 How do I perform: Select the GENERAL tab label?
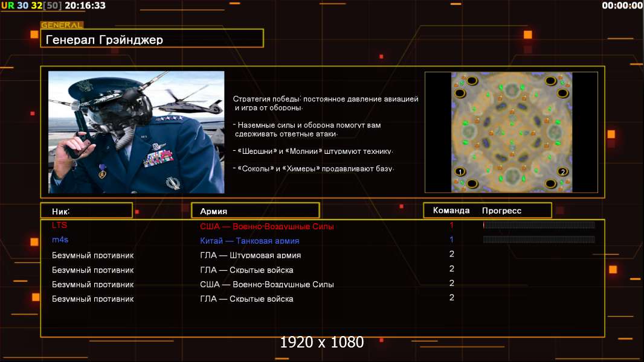pos(62,25)
